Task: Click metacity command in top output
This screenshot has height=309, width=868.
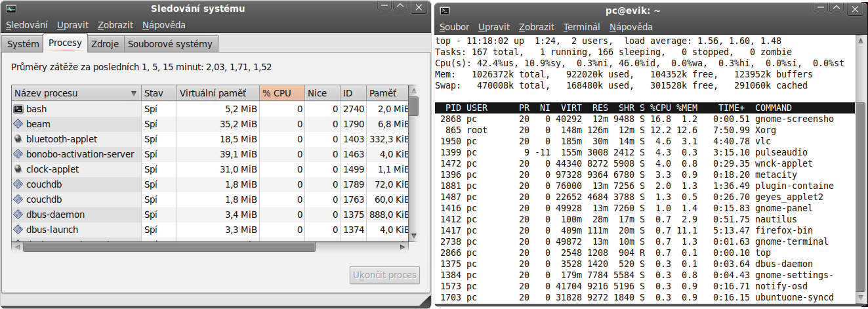Action: [777, 175]
